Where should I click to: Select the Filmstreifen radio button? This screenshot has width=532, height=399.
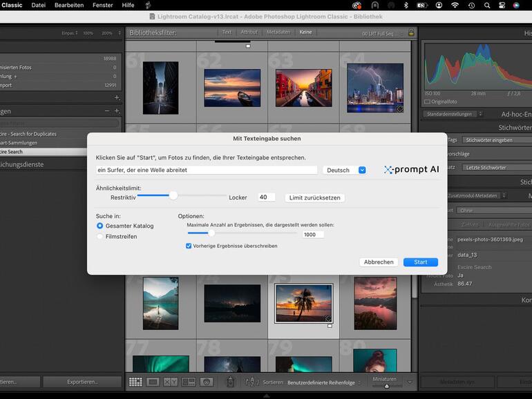coord(100,236)
